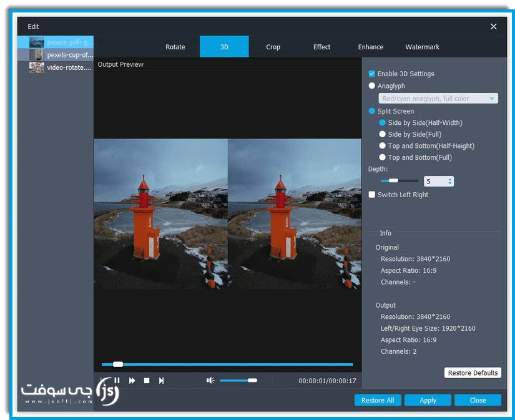Click the Close button
This screenshot has width=515, height=420.
coord(478,400)
